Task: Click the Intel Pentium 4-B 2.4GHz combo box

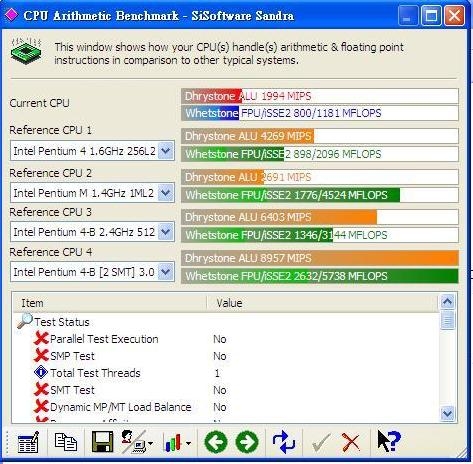Action: point(92,232)
